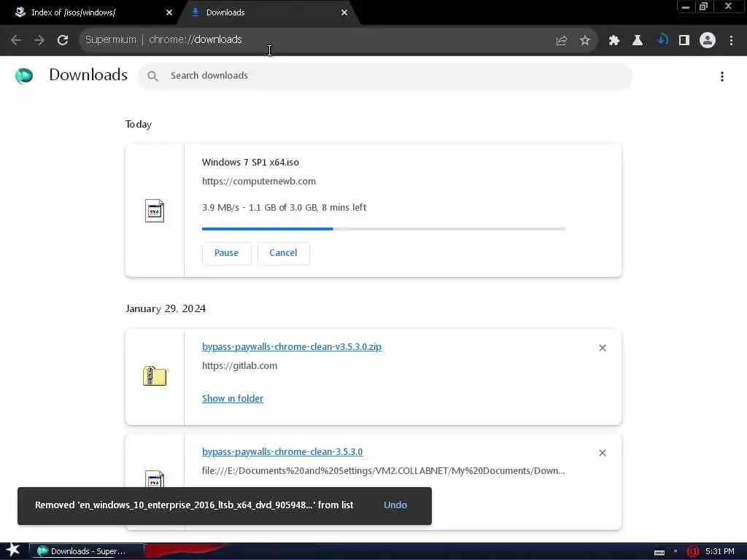Image resolution: width=747 pixels, height=560 pixels.
Task: Open the browser three-dot menu
Action: tap(731, 41)
